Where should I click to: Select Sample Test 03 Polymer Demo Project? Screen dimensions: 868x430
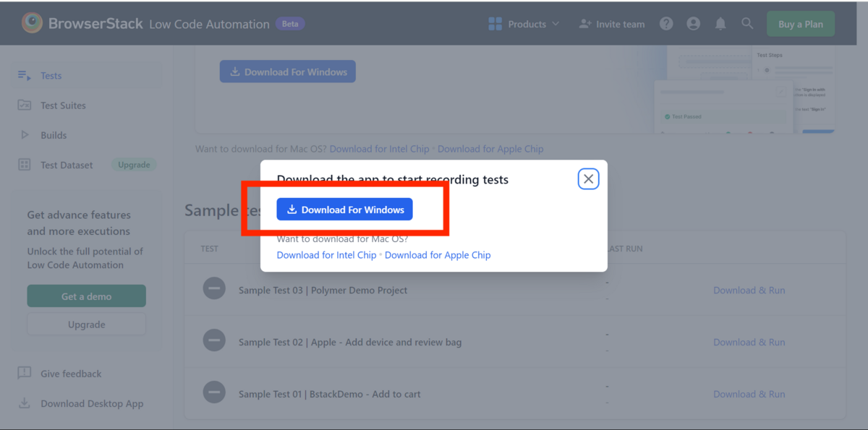tap(323, 291)
